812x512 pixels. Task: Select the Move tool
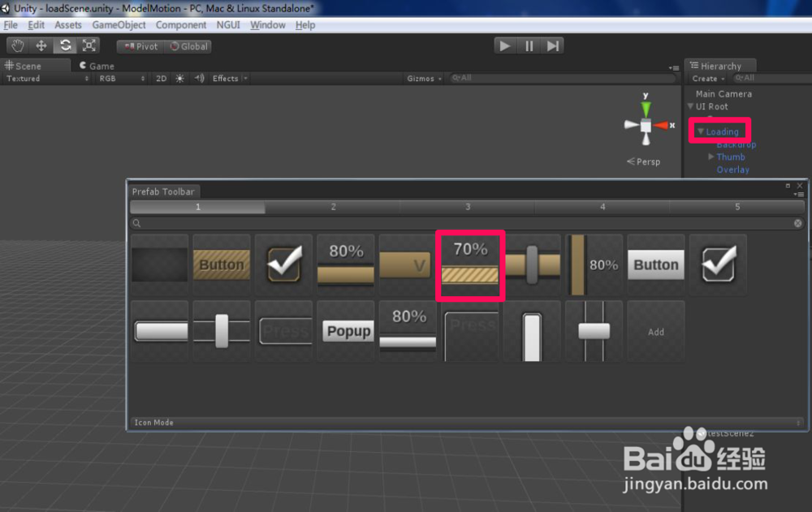click(x=41, y=45)
